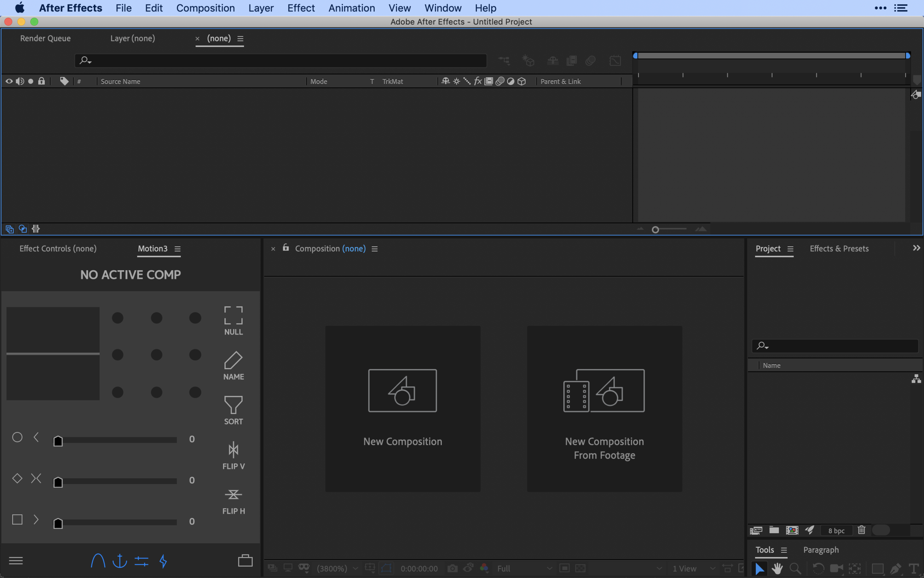The image size is (924, 578).
Task: Expand hidden panels with double chevron
Action: pos(916,248)
